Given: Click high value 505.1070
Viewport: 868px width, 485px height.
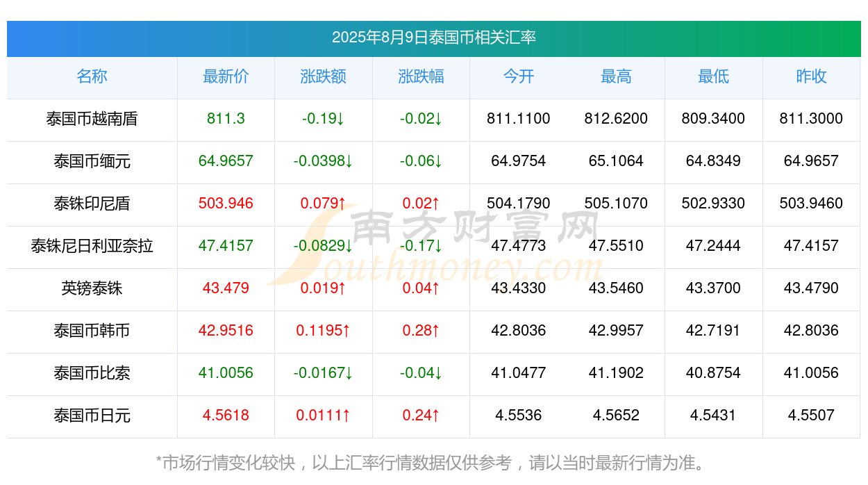Looking at the screenshot, I should pos(616,204).
